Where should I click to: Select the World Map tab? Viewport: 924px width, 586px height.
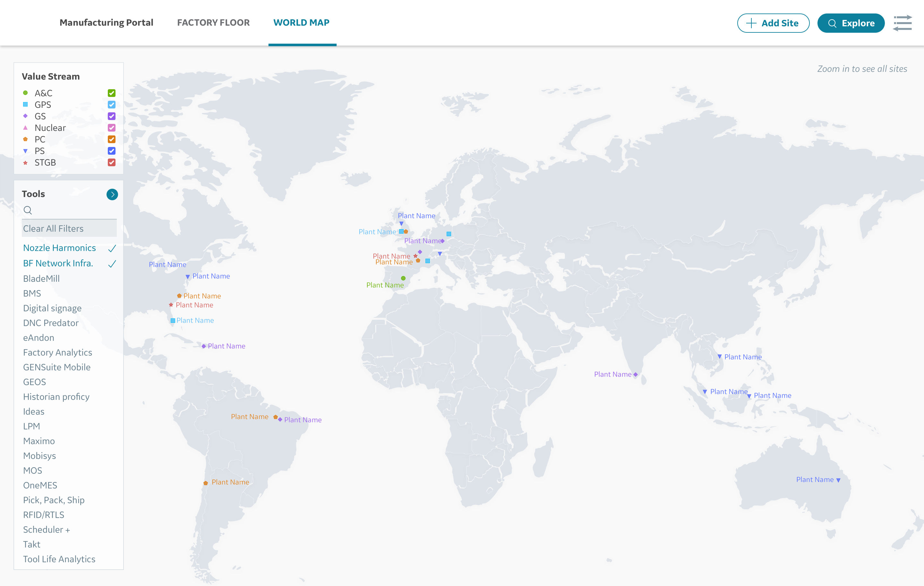click(301, 23)
